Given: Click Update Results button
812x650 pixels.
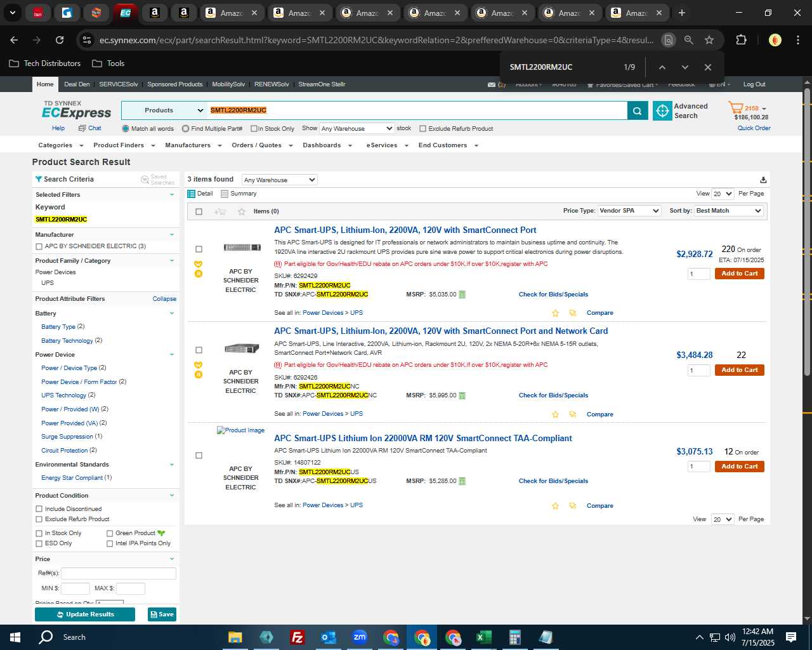Looking at the screenshot, I should click(x=85, y=614).
